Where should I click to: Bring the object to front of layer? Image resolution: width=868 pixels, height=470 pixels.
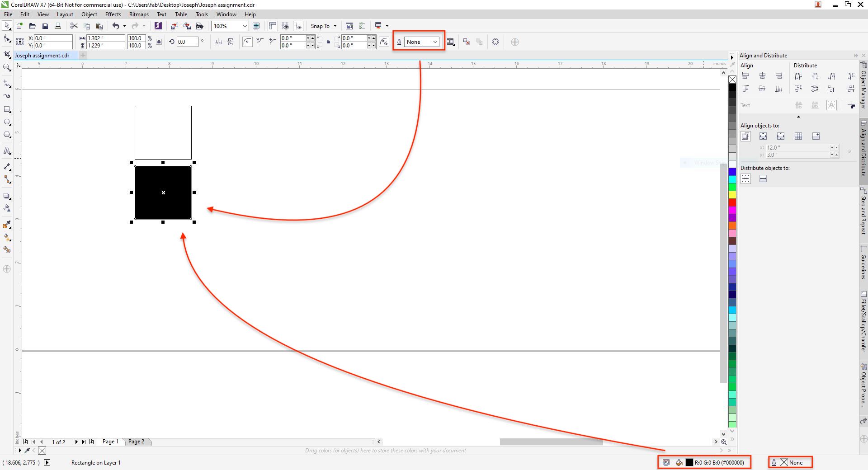coord(467,42)
